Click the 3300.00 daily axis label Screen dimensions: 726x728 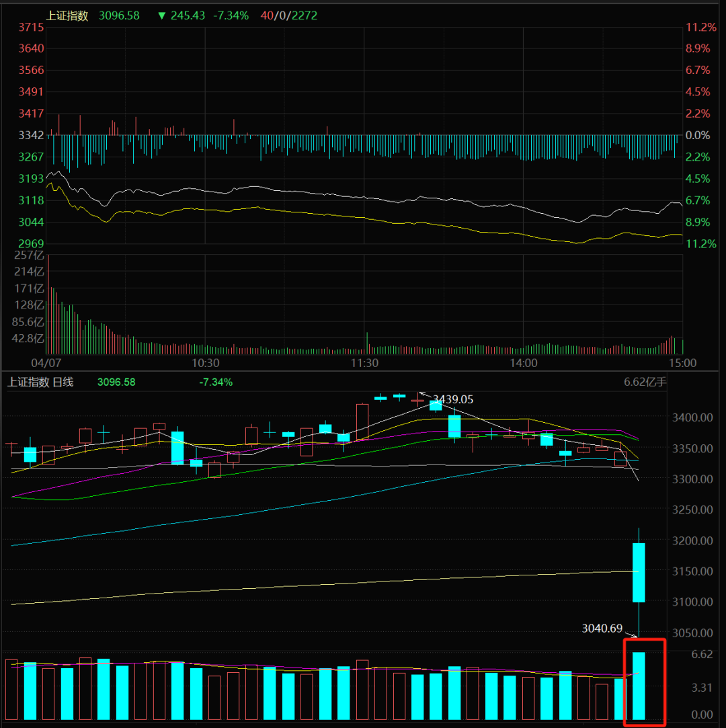[692, 479]
